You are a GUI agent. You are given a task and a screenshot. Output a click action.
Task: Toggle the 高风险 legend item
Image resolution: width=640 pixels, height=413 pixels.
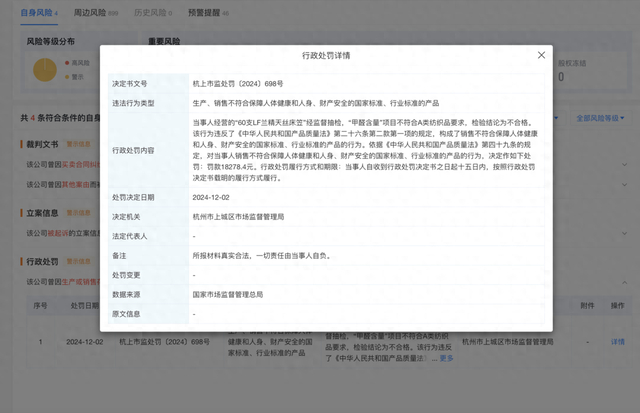tap(78, 62)
